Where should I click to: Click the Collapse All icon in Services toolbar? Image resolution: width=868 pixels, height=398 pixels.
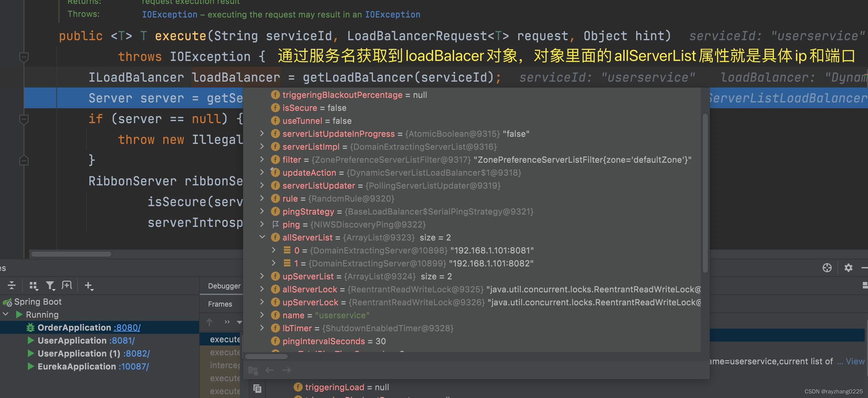pyautogui.click(x=11, y=286)
